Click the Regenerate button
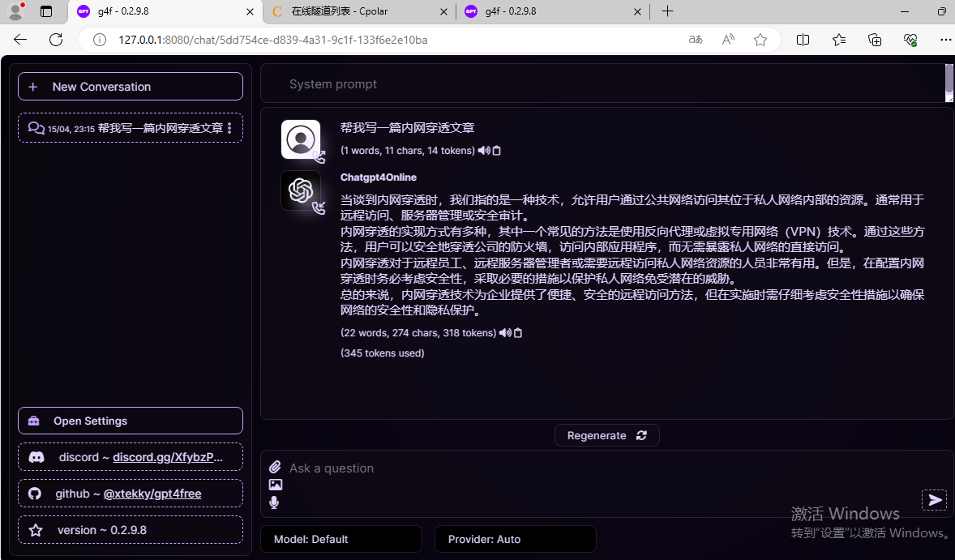Screen dimensions: 955x560 tap(606, 435)
